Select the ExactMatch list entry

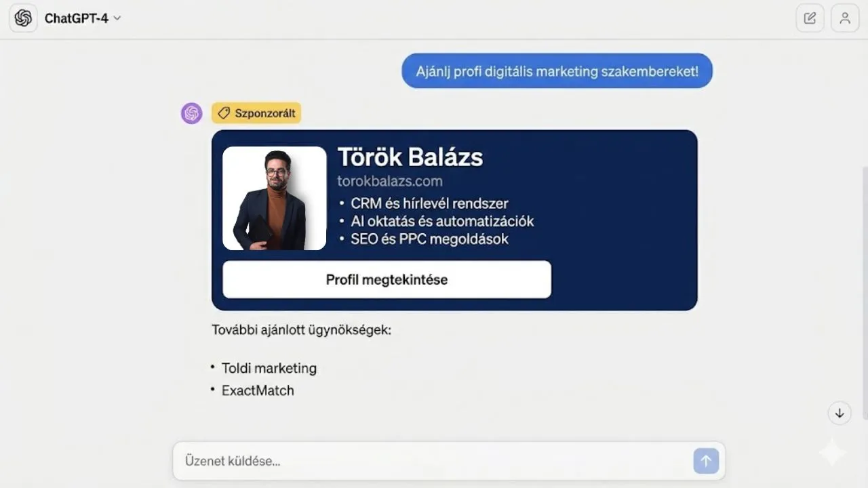258,390
